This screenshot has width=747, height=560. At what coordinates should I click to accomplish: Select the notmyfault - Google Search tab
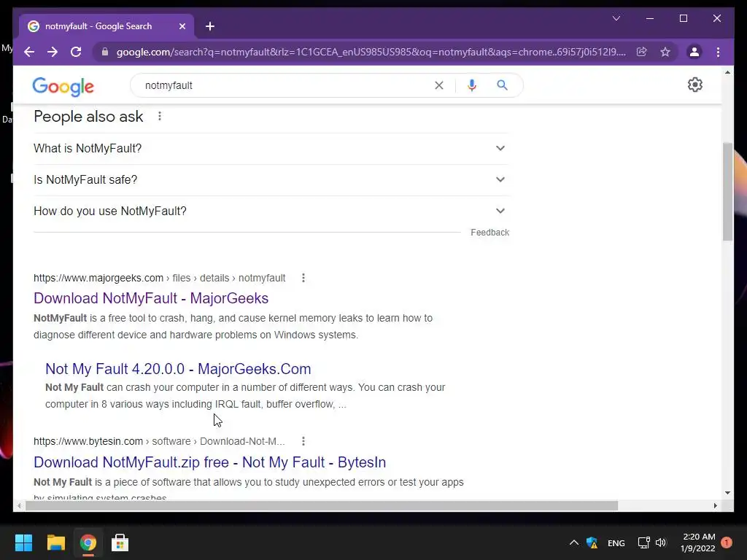[107, 26]
